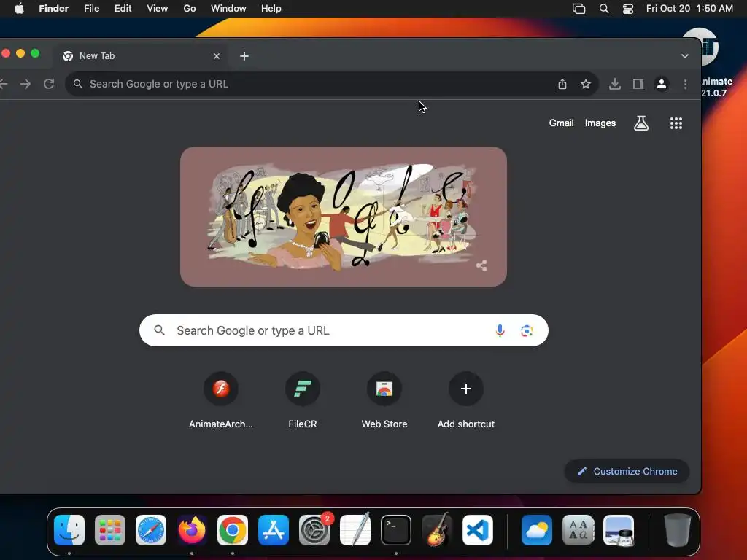Click the forward navigation arrow
The image size is (747, 560).
click(26, 85)
